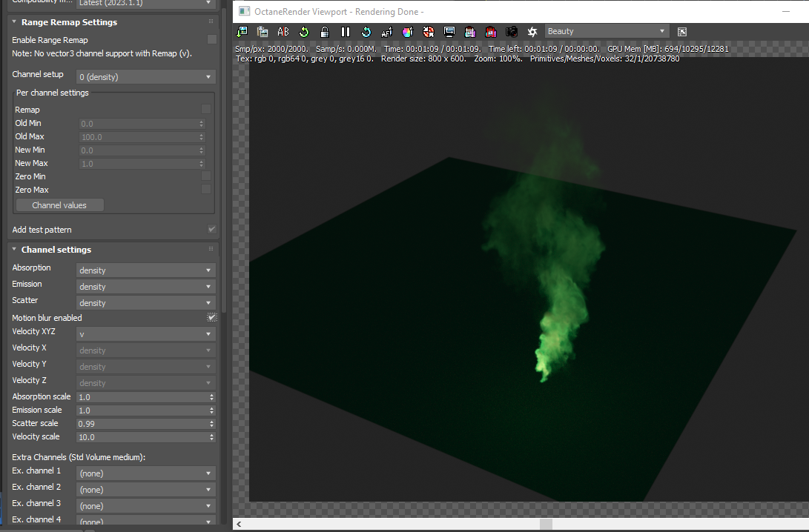Open the Channel setup dropdown

(x=145, y=77)
